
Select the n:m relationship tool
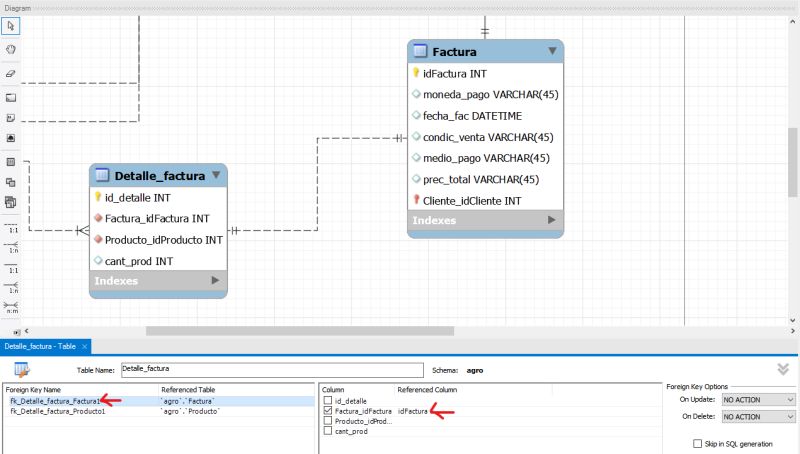[x=11, y=307]
